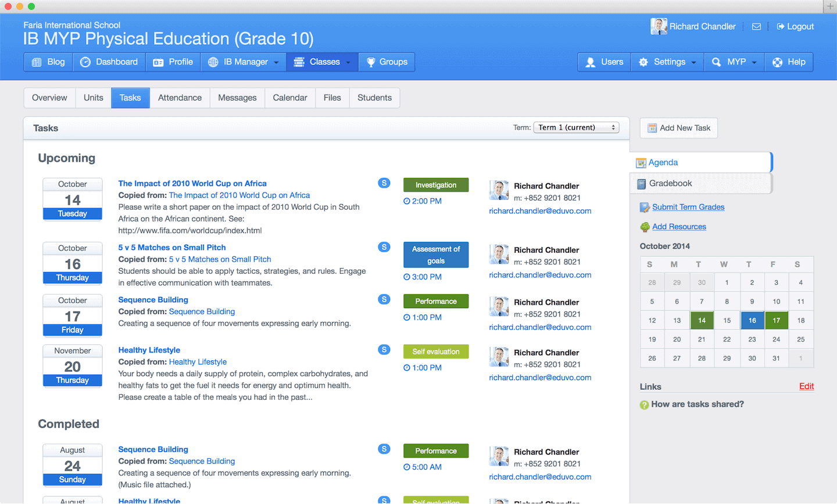Viewport: 837px width, 504px height.
Task: Click the Add New Task button
Action: click(679, 128)
